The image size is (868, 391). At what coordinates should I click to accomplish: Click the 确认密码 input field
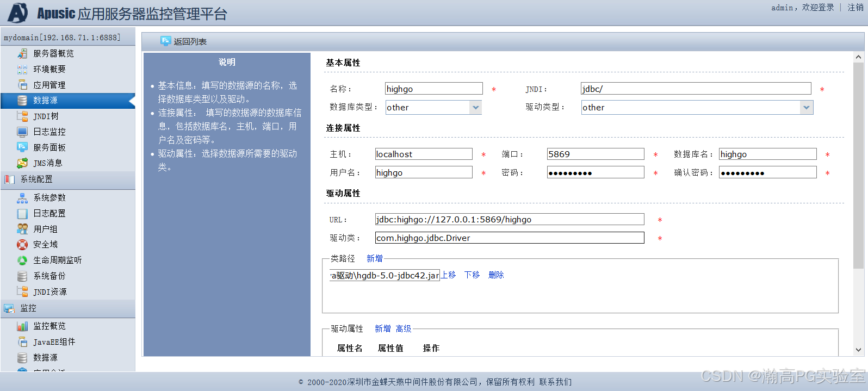coord(768,172)
